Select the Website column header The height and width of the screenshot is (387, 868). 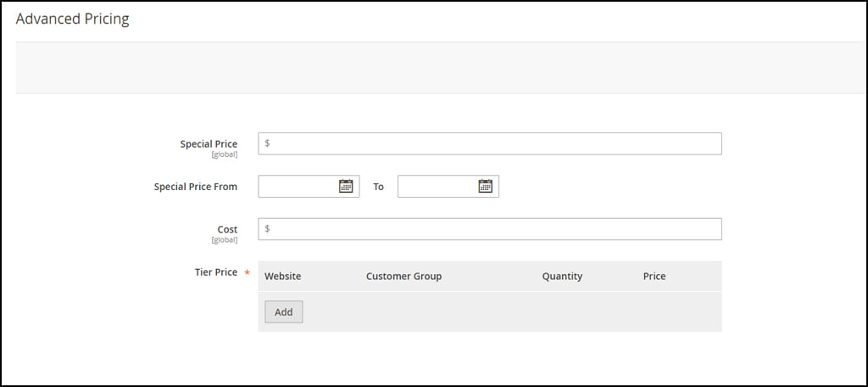pyautogui.click(x=283, y=276)
